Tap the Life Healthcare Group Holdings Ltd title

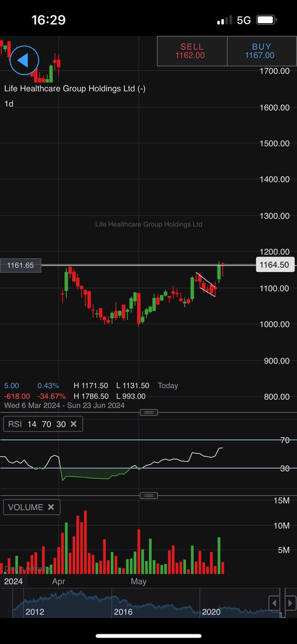[75, 89]
